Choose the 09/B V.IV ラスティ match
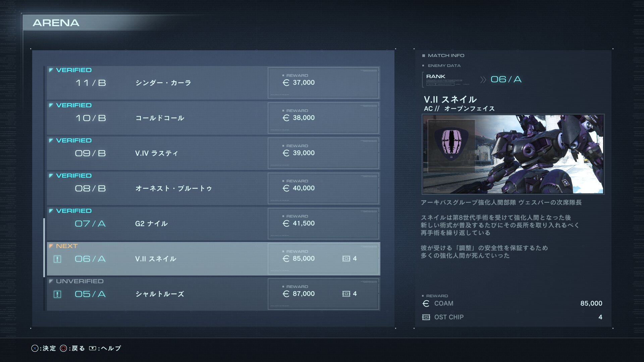The image size is (644, 362). (213, 153)
